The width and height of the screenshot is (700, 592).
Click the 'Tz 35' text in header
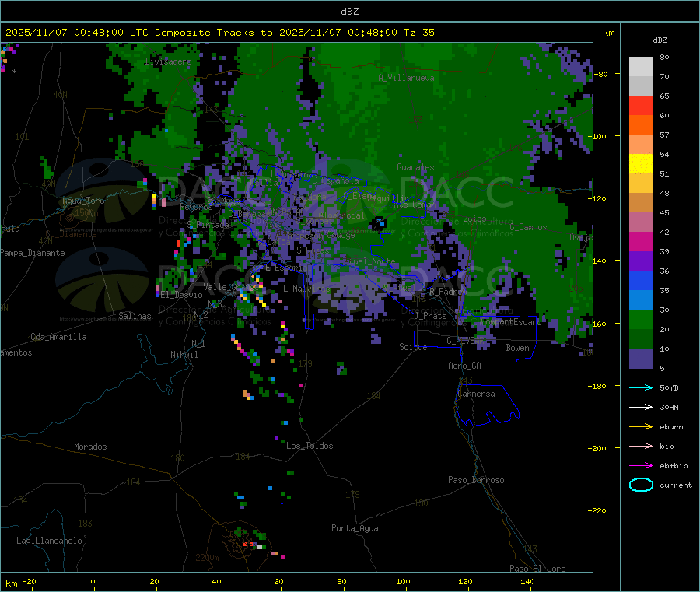[x=419, y=33]
